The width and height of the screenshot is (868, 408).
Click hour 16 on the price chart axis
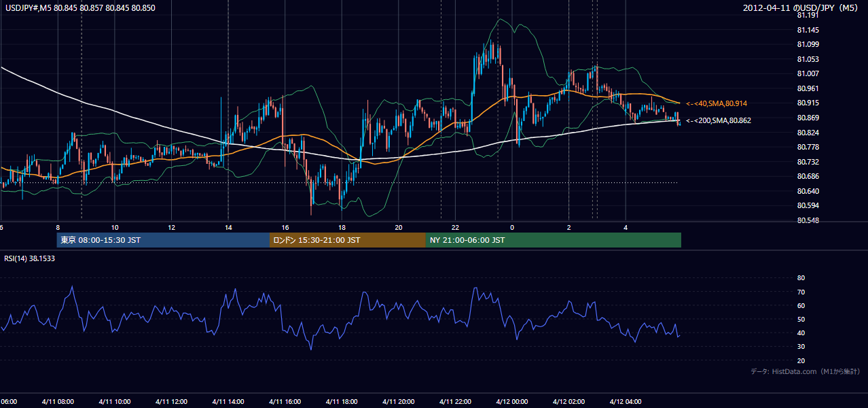[285, 227]
